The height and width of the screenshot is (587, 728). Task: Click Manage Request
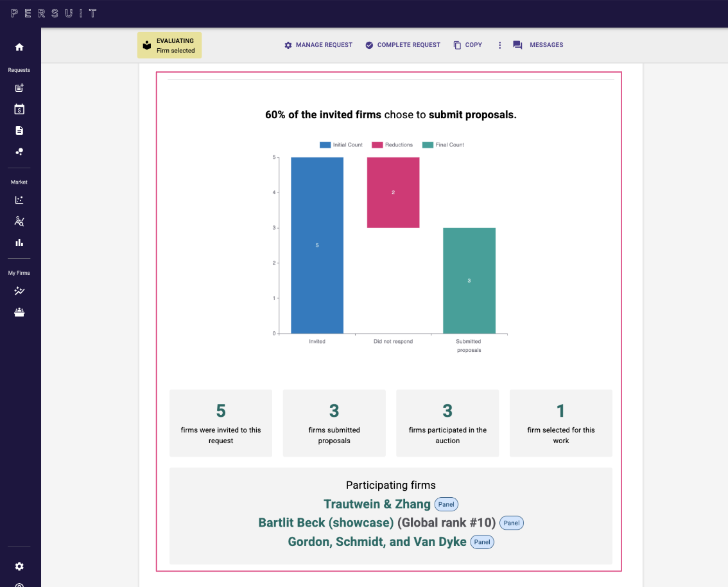(318, 45)
